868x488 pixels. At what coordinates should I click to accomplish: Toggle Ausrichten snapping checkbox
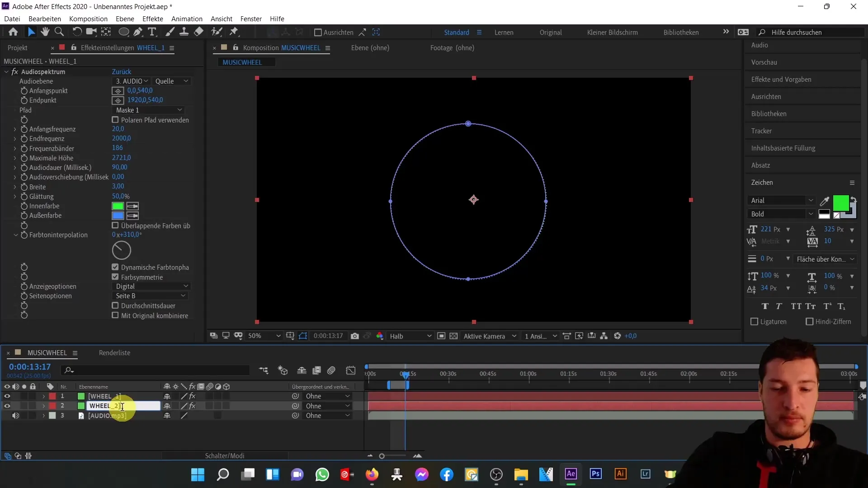click(x=318, y=33)
